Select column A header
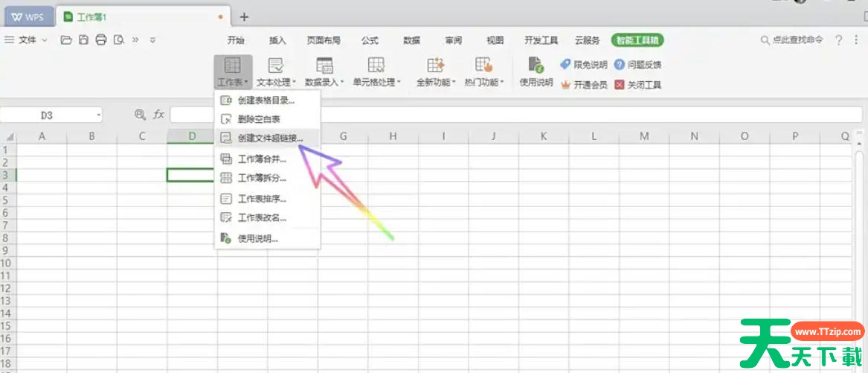The image size is (868, 373). tap(42, 136)
